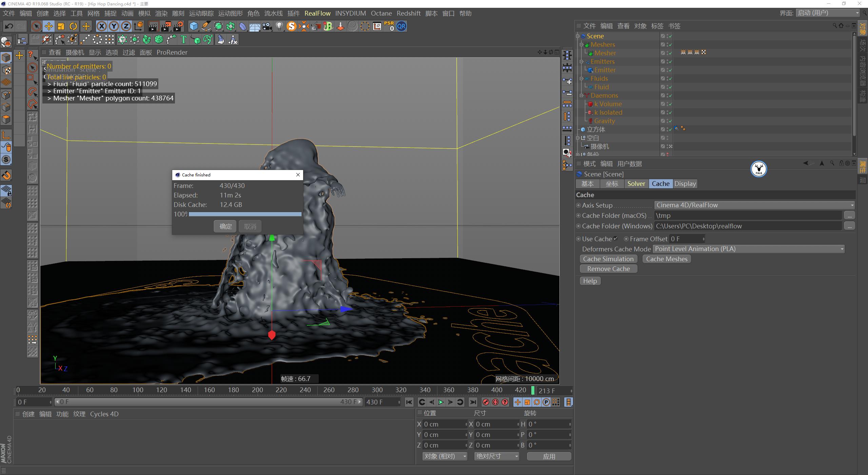Toggle the enable checkmark next to Fluid object
Screen dimensions: 868x475
pos(671,87)
